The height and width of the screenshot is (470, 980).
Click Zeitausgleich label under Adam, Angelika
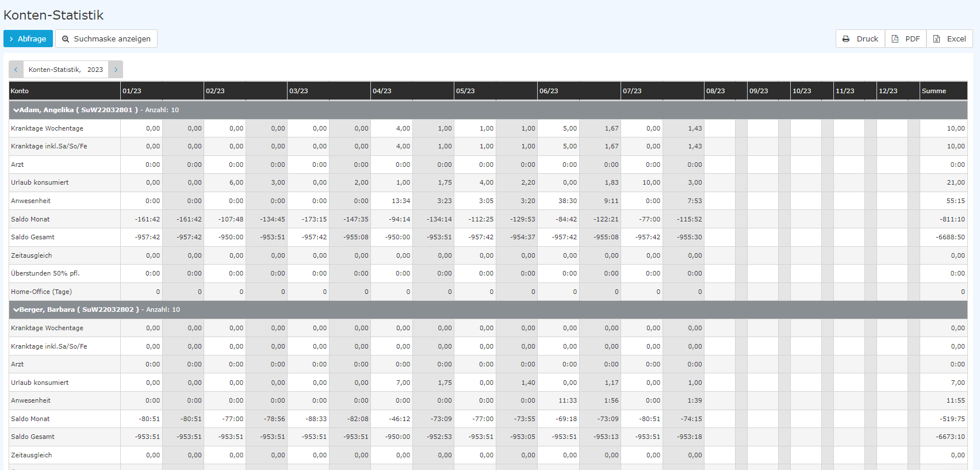(x=31, y=255)
